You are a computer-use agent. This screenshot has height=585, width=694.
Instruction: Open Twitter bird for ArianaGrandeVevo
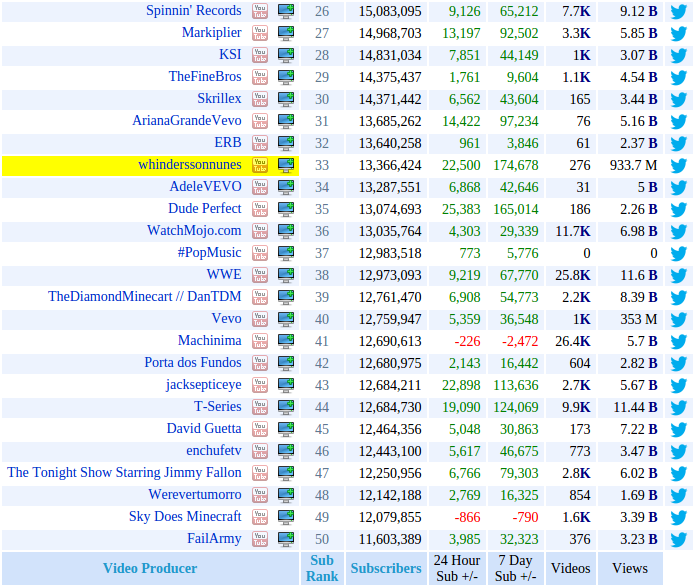(x=679, y=121)
